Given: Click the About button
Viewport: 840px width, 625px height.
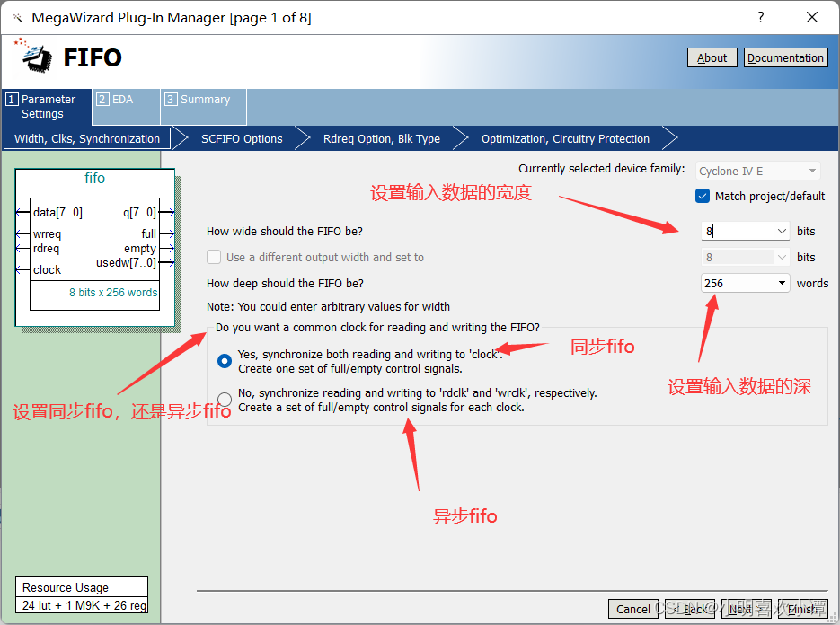Looking at the screenshot, I should (712, 57).
